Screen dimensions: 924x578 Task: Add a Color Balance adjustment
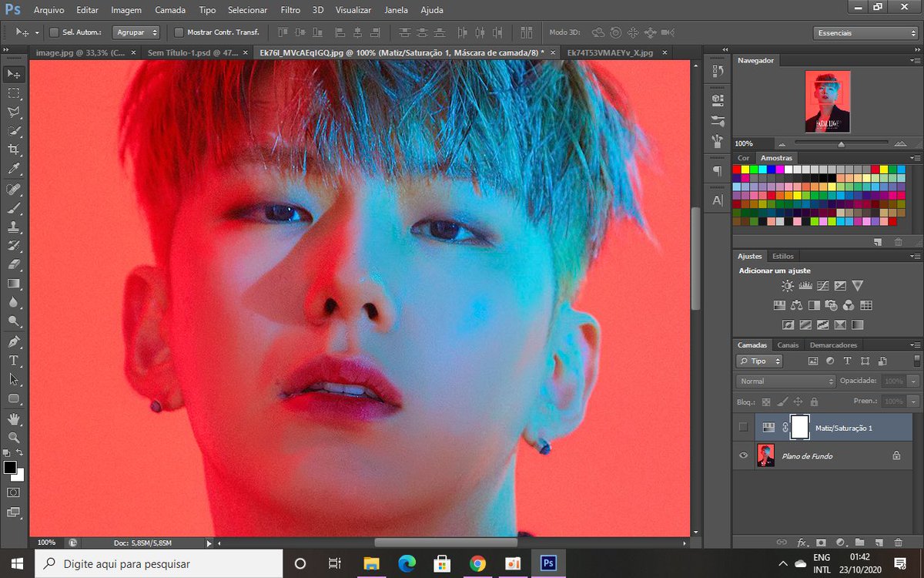pyautogui.click(x=796, y=305)
